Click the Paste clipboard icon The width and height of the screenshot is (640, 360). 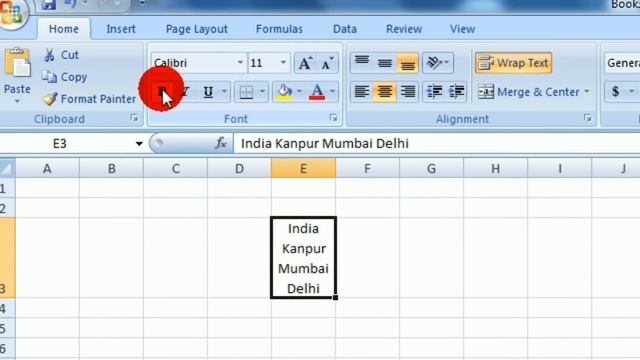tap(17, 63)
